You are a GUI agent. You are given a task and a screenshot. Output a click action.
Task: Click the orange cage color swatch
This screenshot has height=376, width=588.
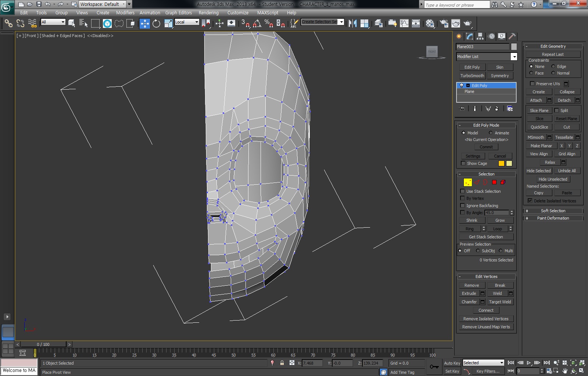501,163
